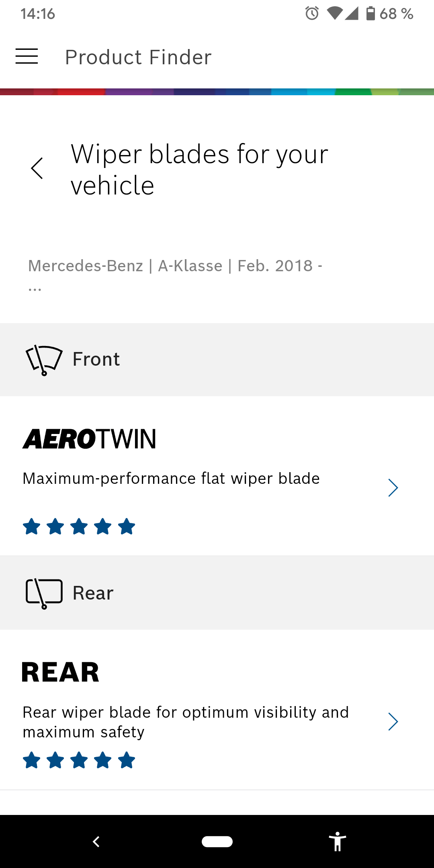This screenshot has height=868, width=434.
Task: Open the hamburger navigation menu
Action: point(27,56)
